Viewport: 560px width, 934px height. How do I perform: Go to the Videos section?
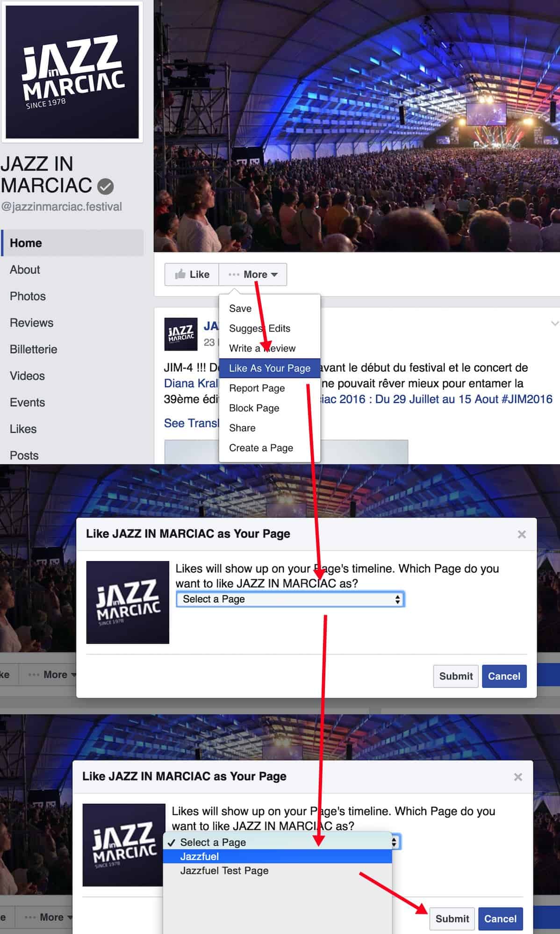(27, 376)
